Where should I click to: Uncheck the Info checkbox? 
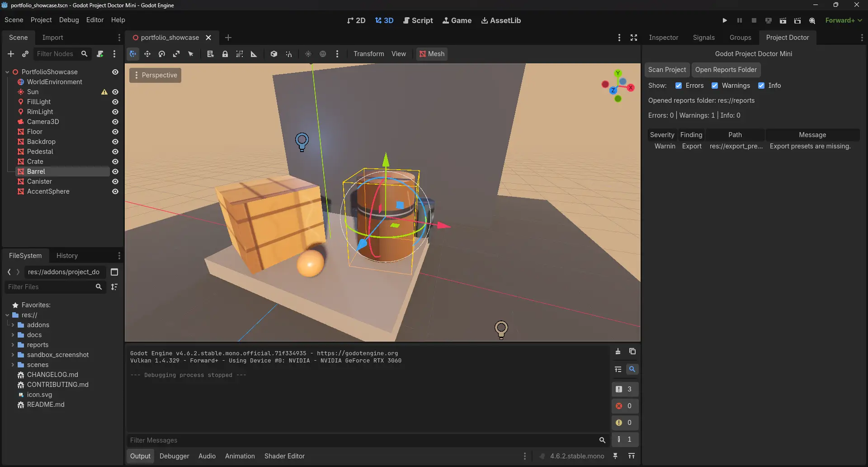761,86
